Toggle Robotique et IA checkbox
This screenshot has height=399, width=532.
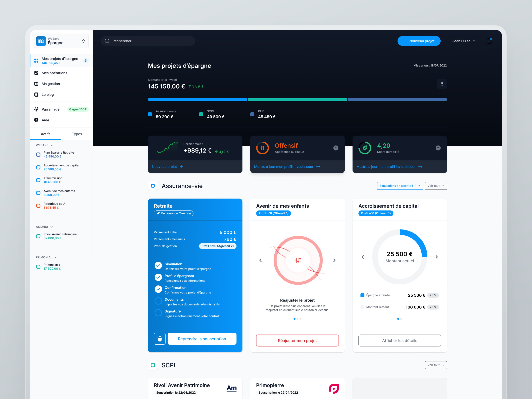pos(38,206)
